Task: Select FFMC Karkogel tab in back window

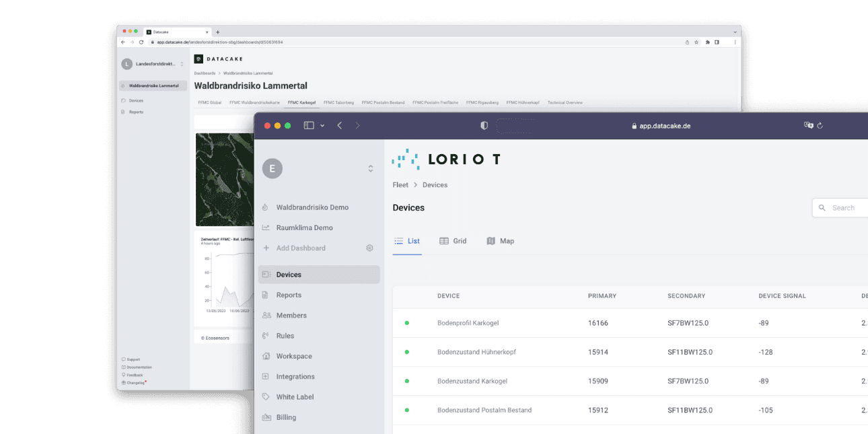Action: point(301,102)
